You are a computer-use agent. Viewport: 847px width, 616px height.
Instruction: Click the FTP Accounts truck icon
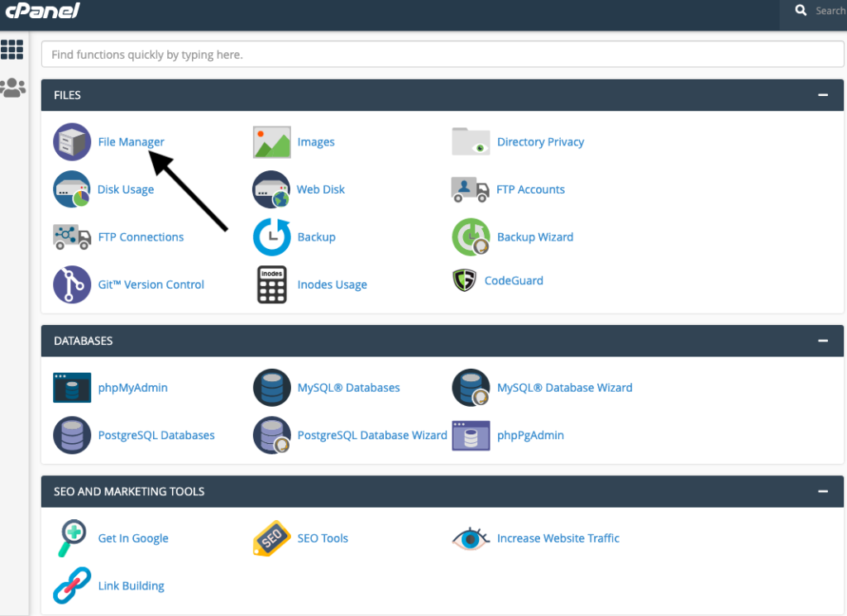point(471,189)
